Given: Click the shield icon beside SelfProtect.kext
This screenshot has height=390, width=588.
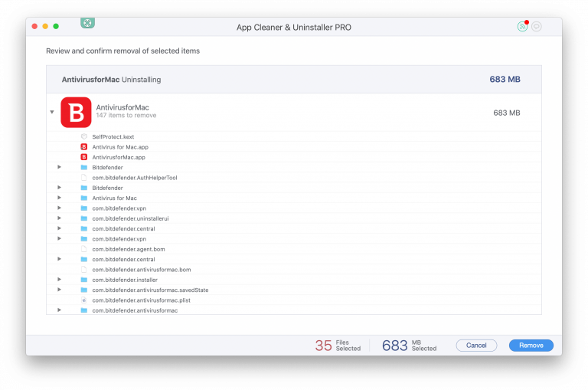Looking at the screenshot, I should (x=84, y=136).
